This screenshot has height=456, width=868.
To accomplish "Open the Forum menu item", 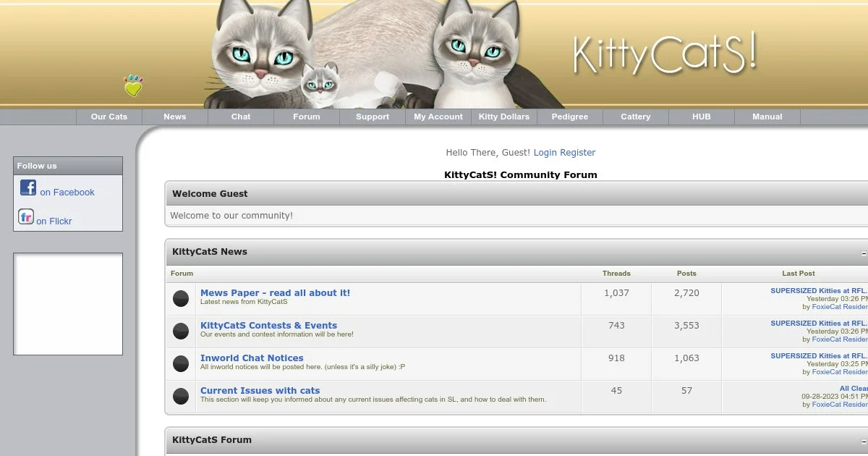I will point(307,117).
